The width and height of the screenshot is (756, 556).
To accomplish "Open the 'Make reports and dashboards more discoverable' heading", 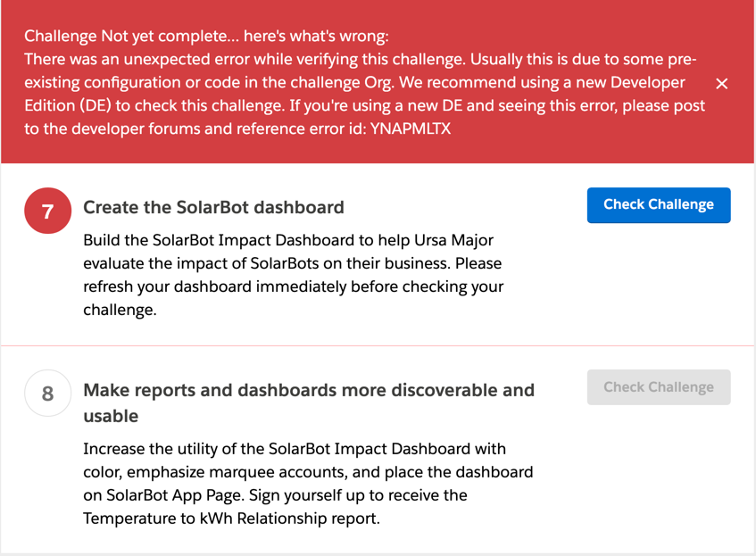I will click(308, 390).
